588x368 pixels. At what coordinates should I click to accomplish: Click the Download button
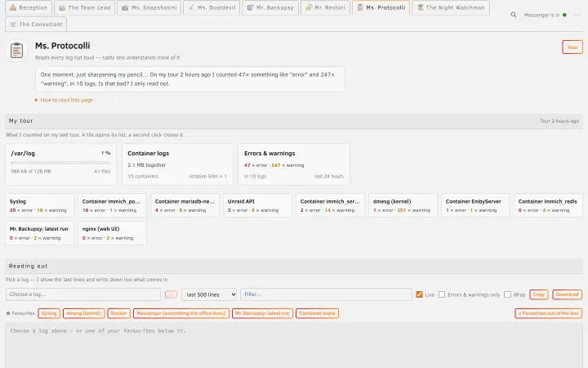(567, 294)
